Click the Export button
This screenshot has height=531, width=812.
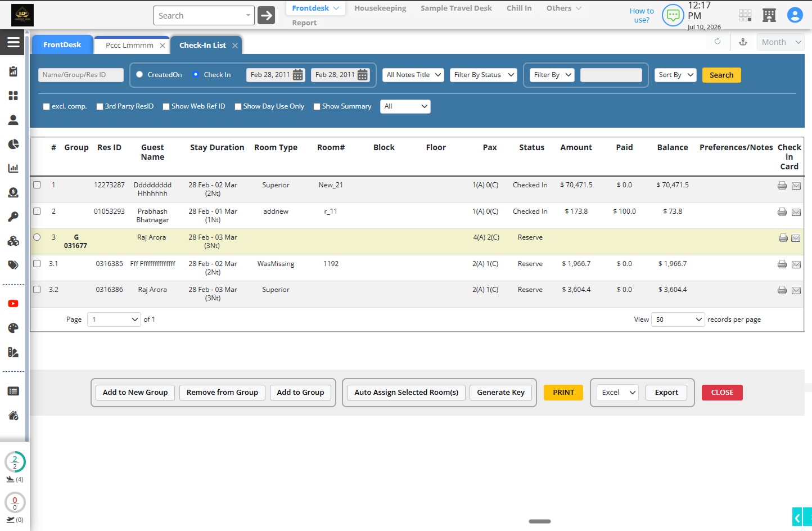pyautogui.click(x=666, y=393)
